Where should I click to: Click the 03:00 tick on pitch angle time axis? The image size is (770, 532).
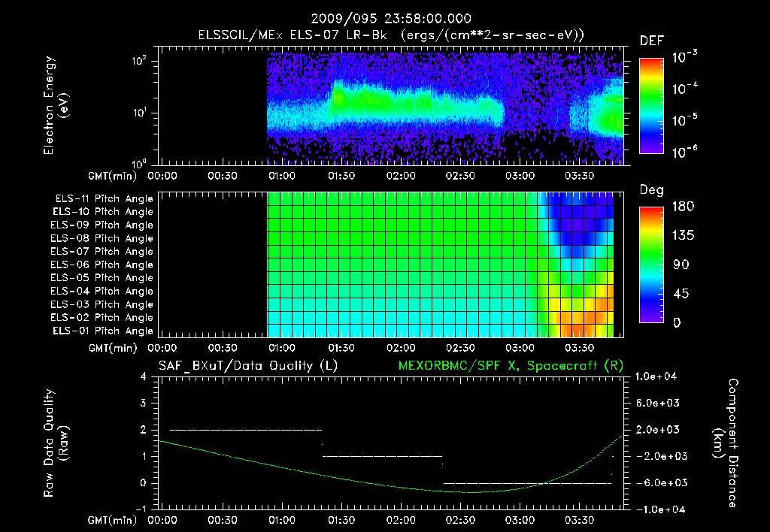click(x=520, y=348)
